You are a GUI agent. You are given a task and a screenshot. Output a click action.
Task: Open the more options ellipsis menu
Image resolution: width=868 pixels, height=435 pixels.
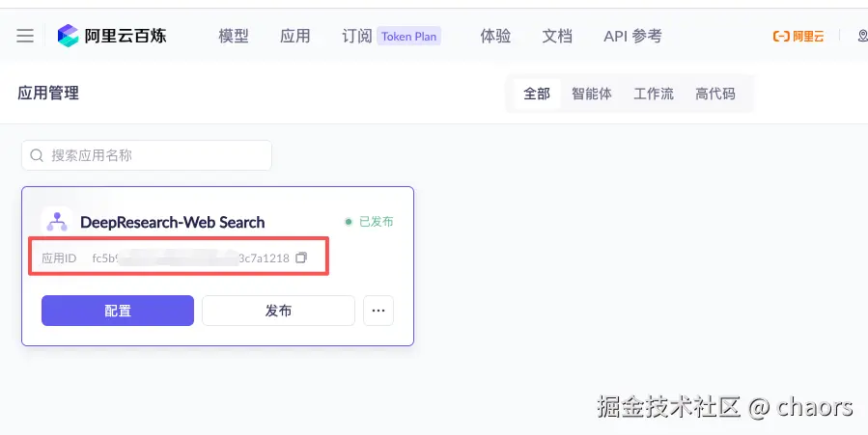pos(378,311)
